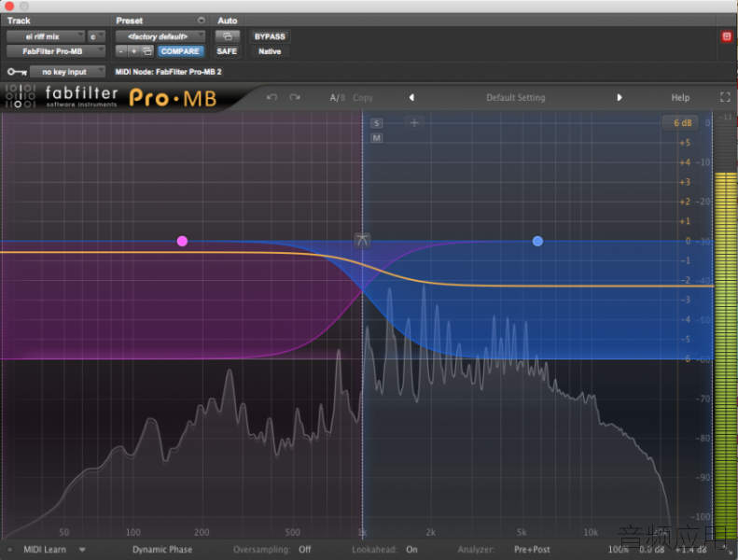738x560 pixels.
Task: Open the Preset section circular menu arrow
Action: click(201, 21)
